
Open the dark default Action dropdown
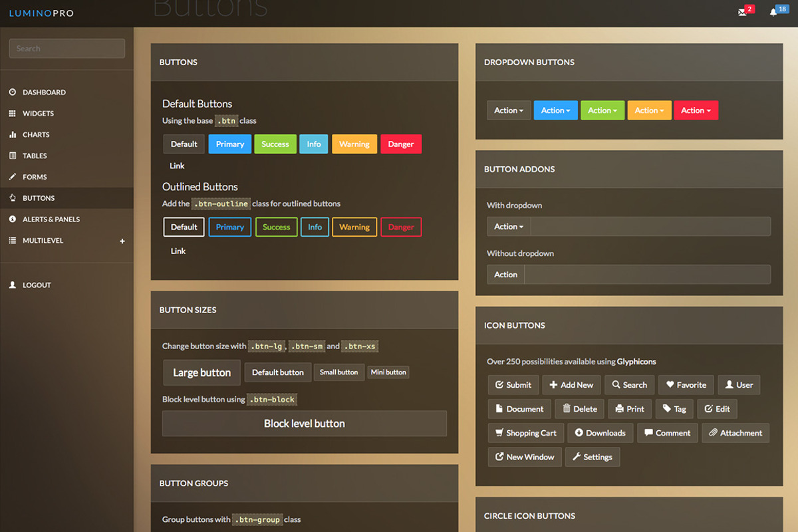(509, 110)
